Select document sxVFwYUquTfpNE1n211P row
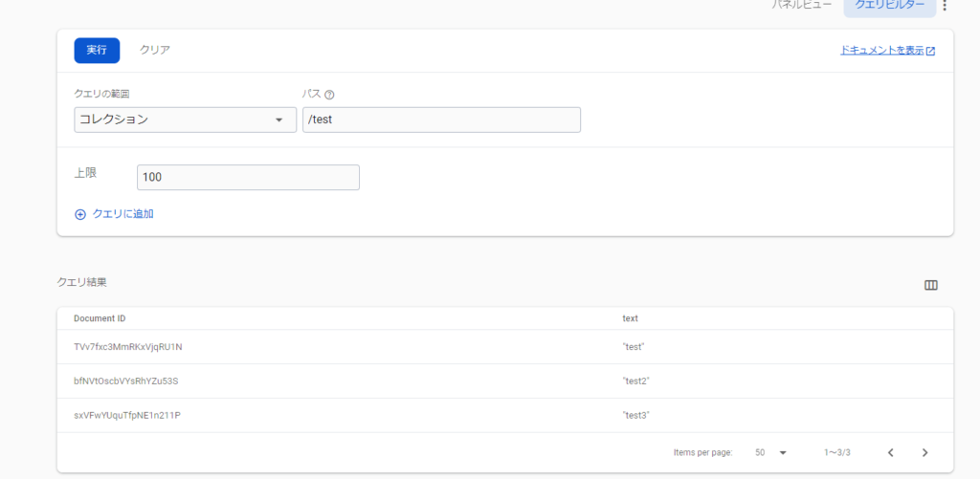The height and width of the screenshot is (479, 980). click(127, 416)
